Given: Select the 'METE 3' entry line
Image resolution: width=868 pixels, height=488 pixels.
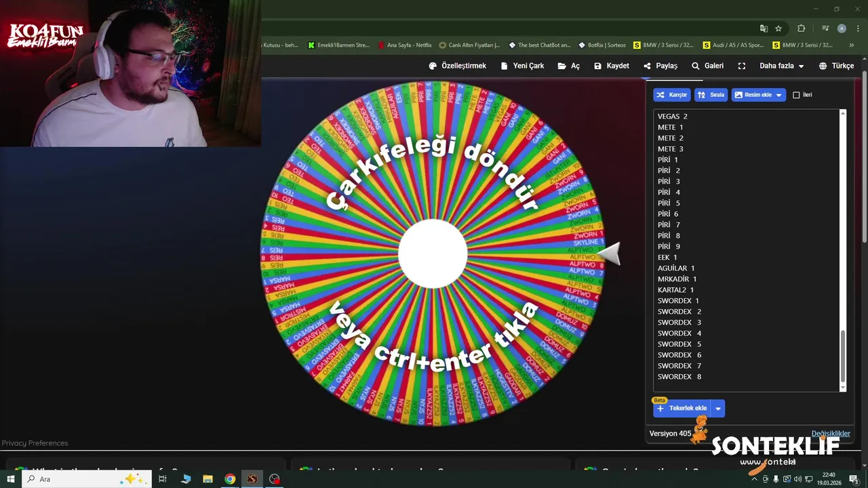Looking at the screenshot, I should (670, 149).
